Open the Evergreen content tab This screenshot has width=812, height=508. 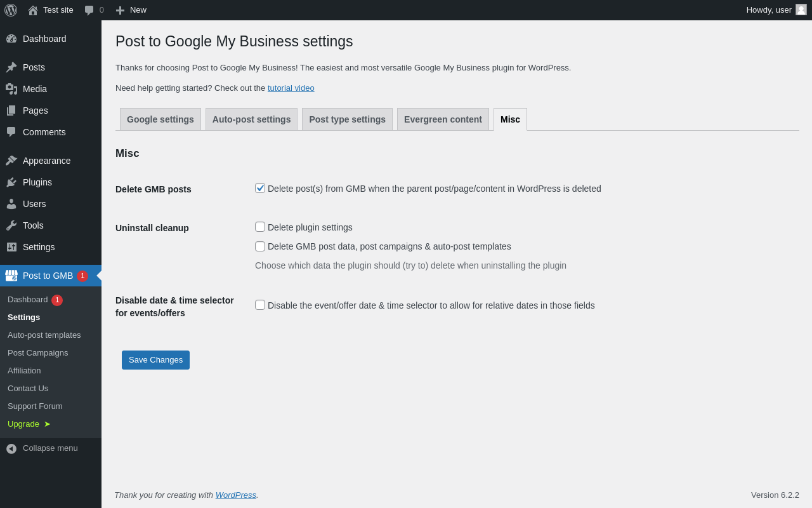443,119
